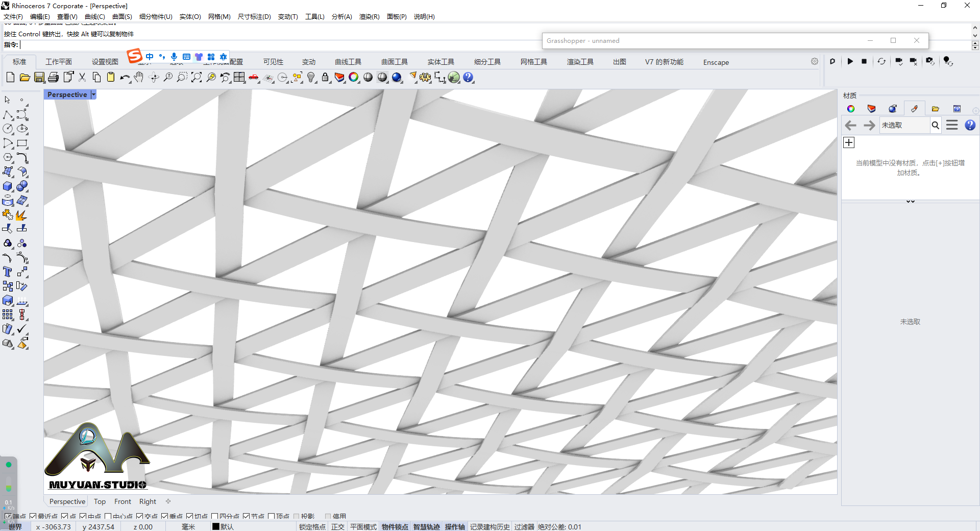Open Options with the gear cog icon
980x531 pixels.
[425, 77]
